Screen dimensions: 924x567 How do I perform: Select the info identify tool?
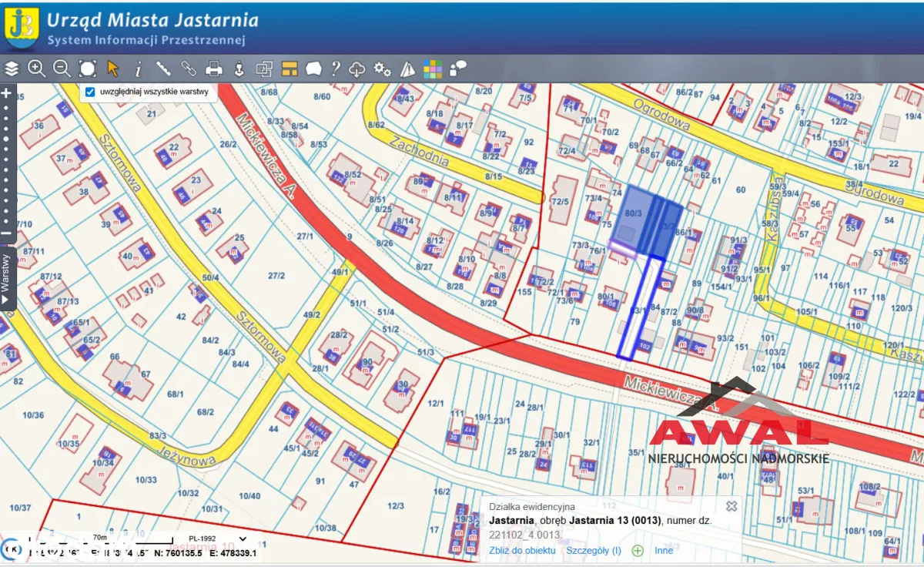click(x=139, y=69)
